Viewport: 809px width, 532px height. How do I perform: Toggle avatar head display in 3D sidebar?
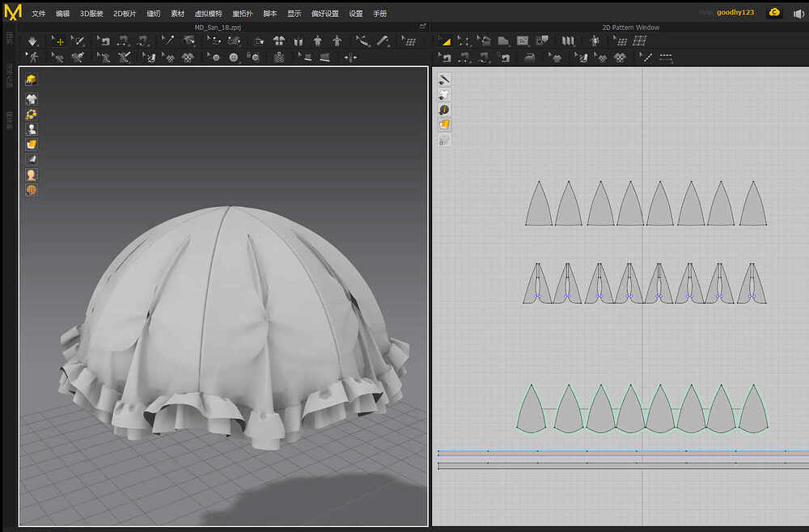click(x=32, y=175)
